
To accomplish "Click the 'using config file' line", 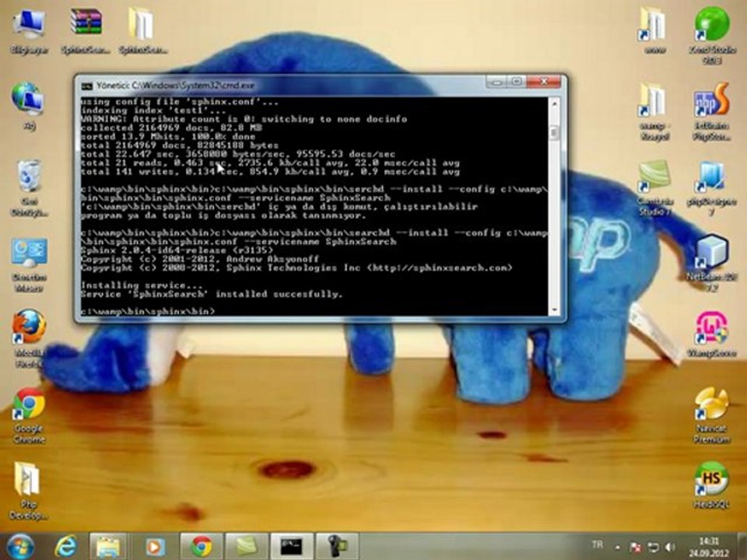I will coord(179,101).
